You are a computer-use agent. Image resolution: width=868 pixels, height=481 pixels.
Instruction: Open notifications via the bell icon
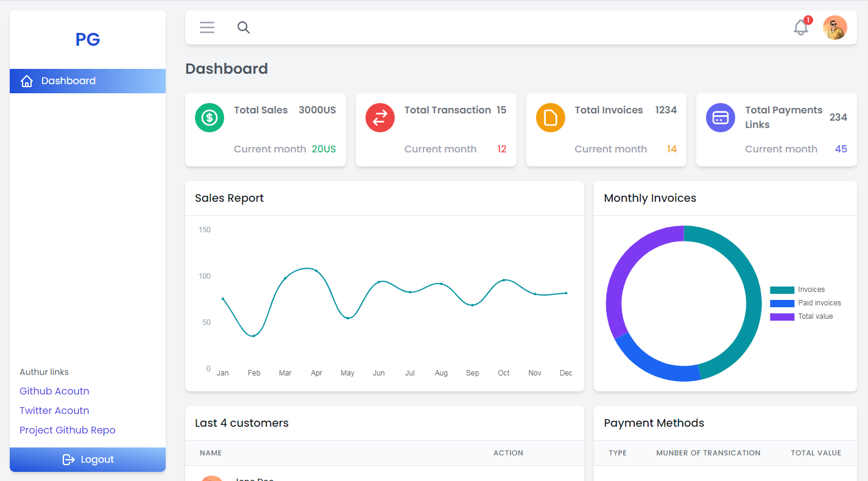[x=800, y=28]
